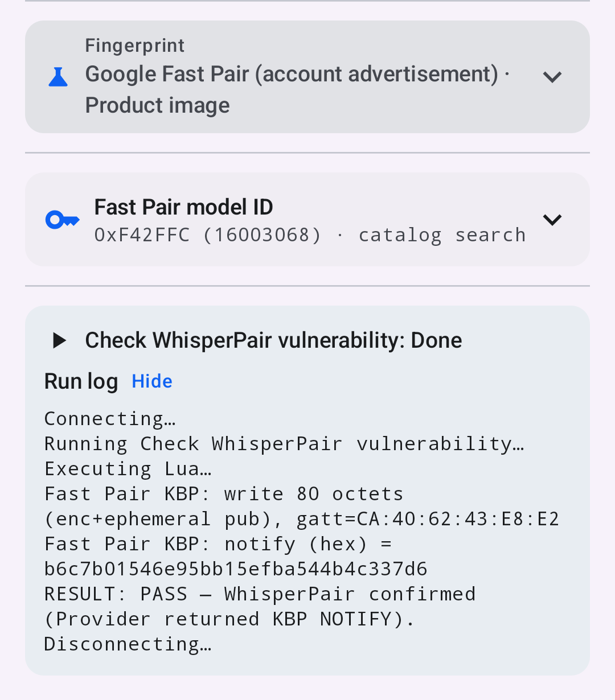Select the 'Executing Lua…' log line
615x700 pixels.
pos(128,469)
